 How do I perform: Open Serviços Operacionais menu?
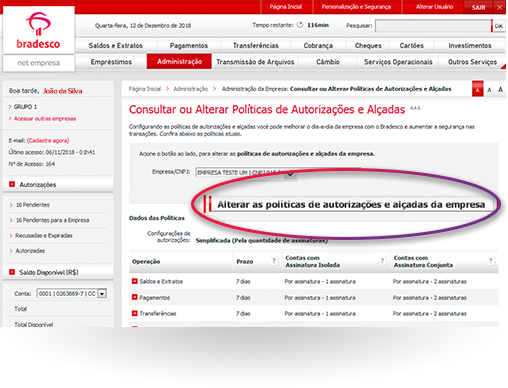[x=398, y=62]
